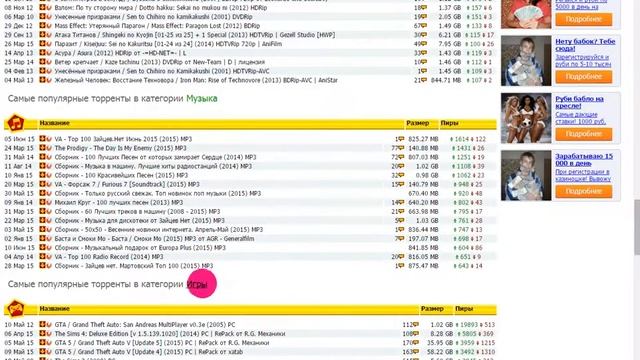
Task: Click magnet icon for Баста и Смоки Мо
Action: (49, 239)
